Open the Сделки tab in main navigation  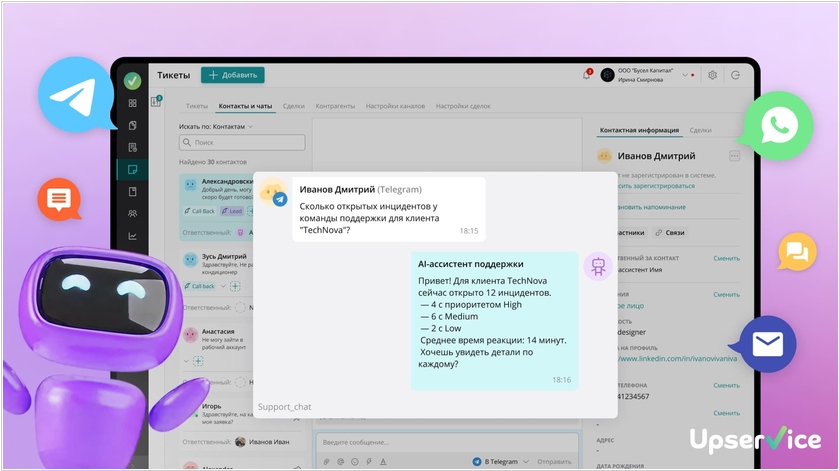294,106
